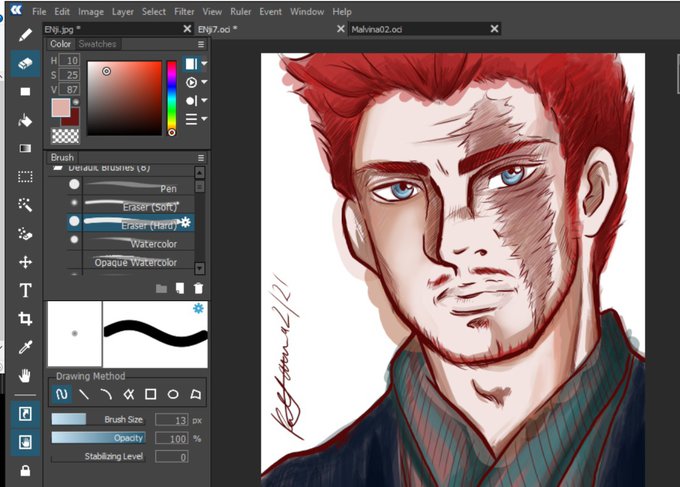
Task: Select the Select Pen tool
Action: 25,234
